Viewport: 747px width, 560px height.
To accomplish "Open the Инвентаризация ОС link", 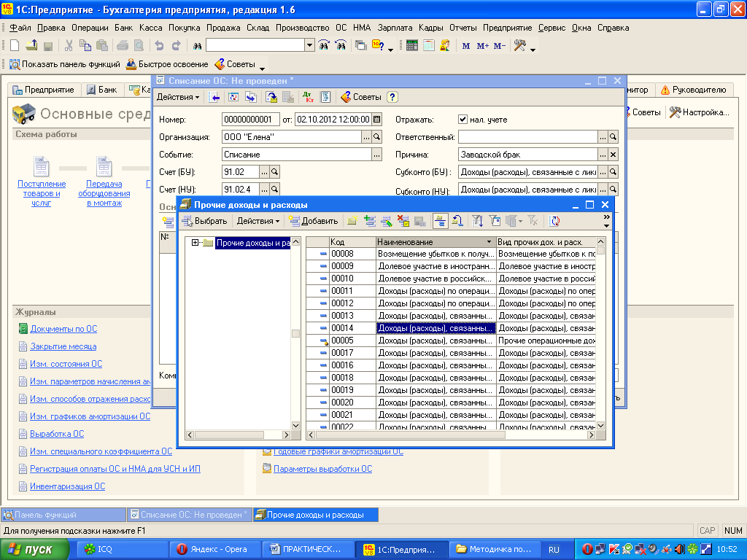I will (x=67, y=486).
